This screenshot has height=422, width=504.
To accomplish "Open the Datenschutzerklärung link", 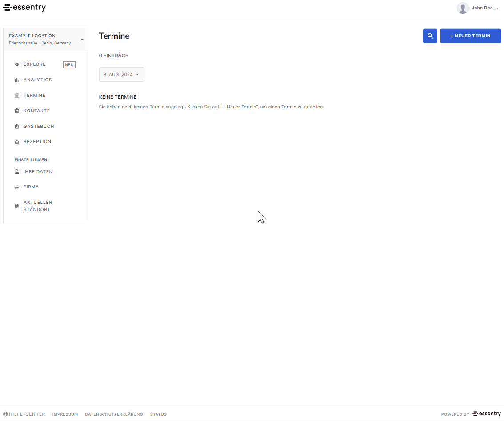I will [114, 414].
